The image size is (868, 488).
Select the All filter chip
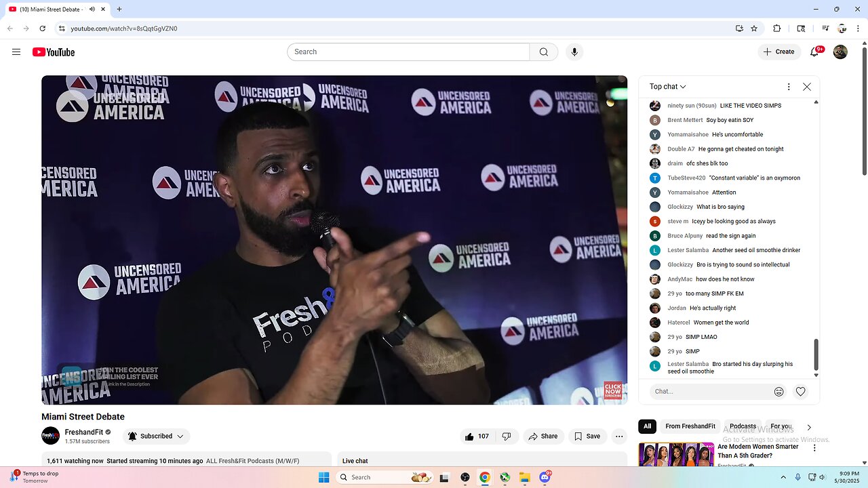pos(648,426)
